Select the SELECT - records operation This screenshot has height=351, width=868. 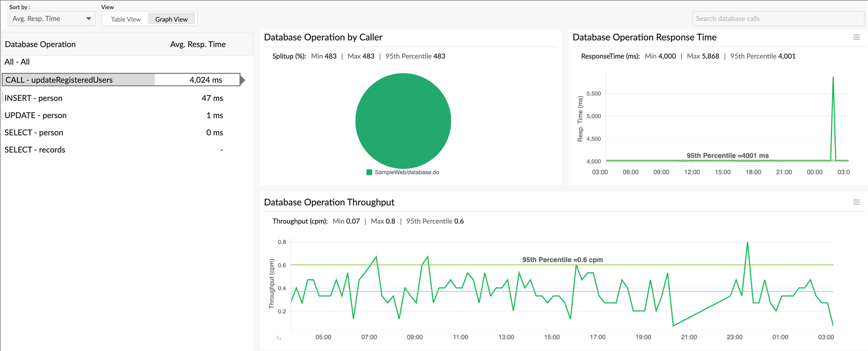point(35,150)
